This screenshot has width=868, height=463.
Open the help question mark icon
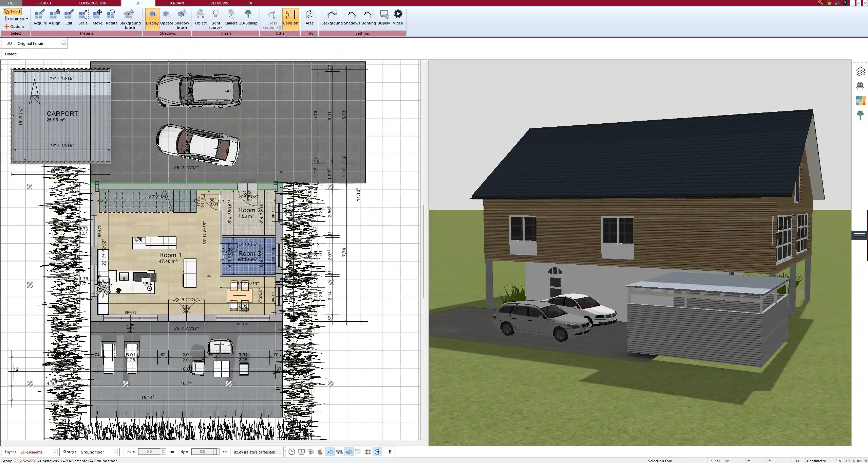pos(845,3)
